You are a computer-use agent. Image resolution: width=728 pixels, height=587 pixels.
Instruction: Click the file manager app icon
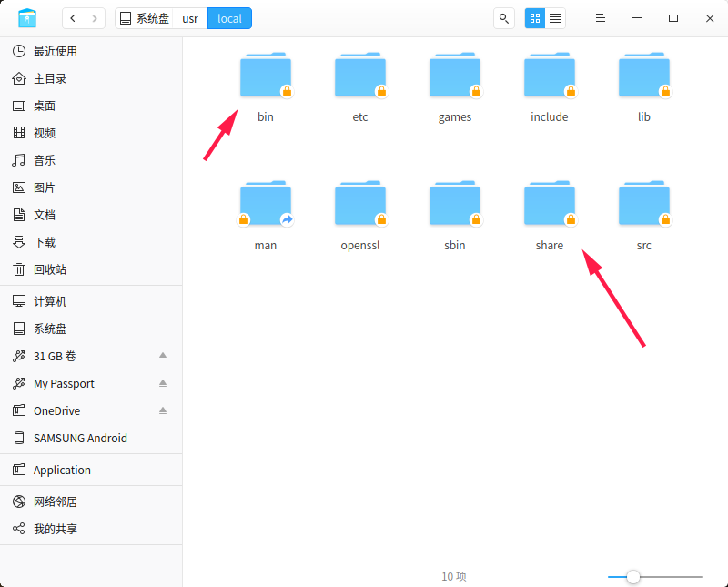pos(27,18)
